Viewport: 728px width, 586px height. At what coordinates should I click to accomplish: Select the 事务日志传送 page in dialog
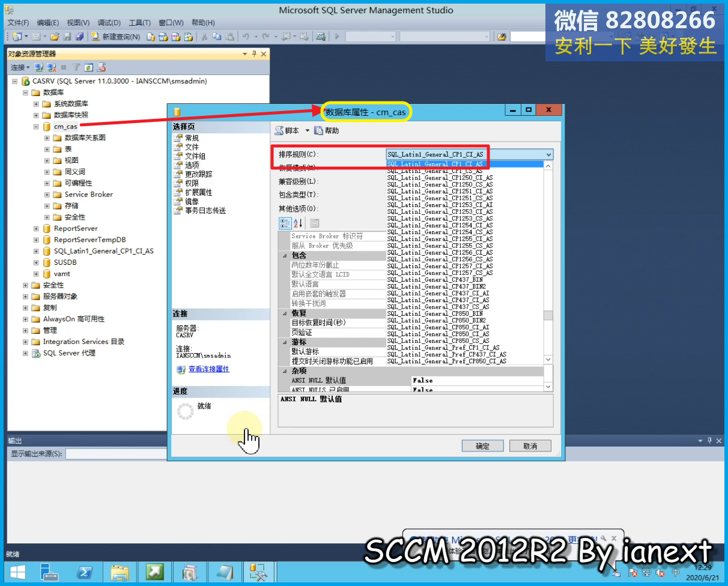(205, 211)
